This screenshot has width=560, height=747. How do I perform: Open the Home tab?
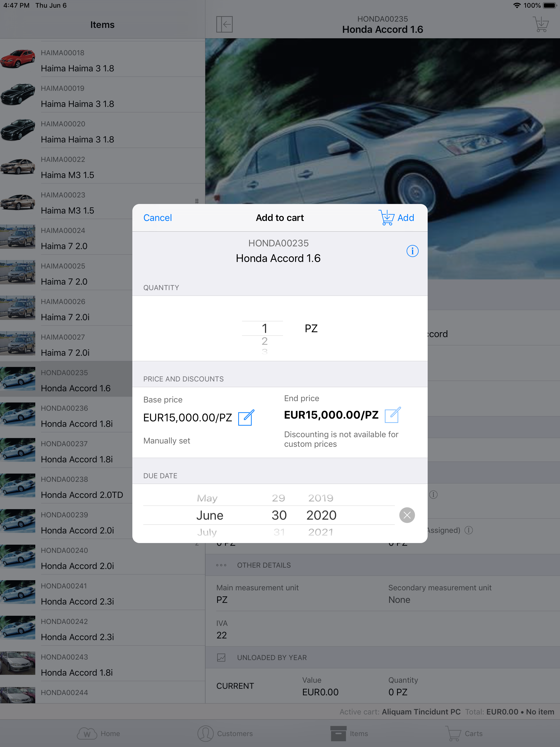[98, 734]
